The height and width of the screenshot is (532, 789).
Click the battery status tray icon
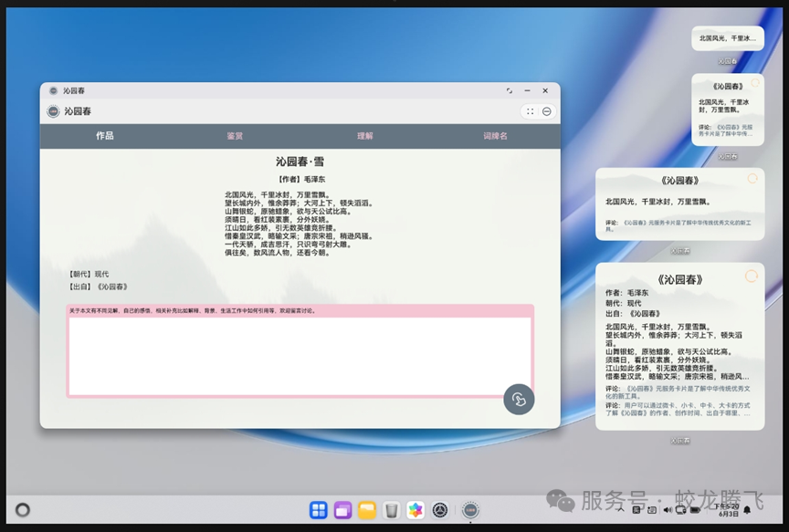[696, 510]
